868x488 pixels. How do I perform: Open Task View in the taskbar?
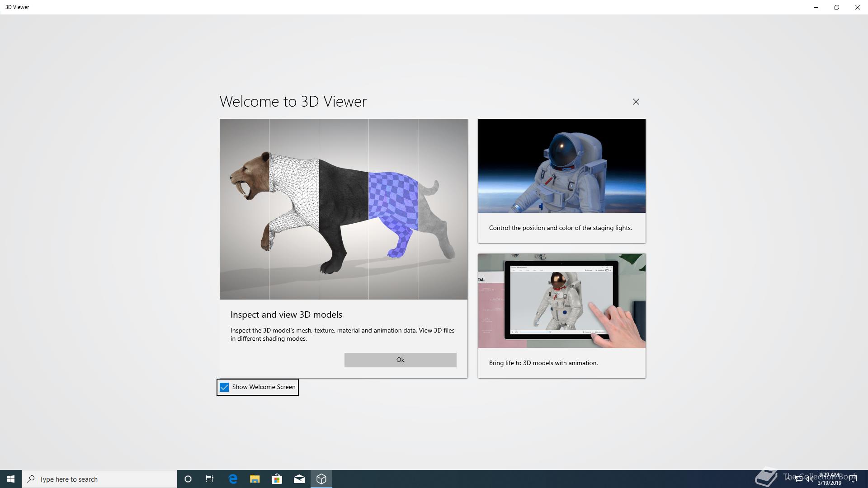[210, 479]
